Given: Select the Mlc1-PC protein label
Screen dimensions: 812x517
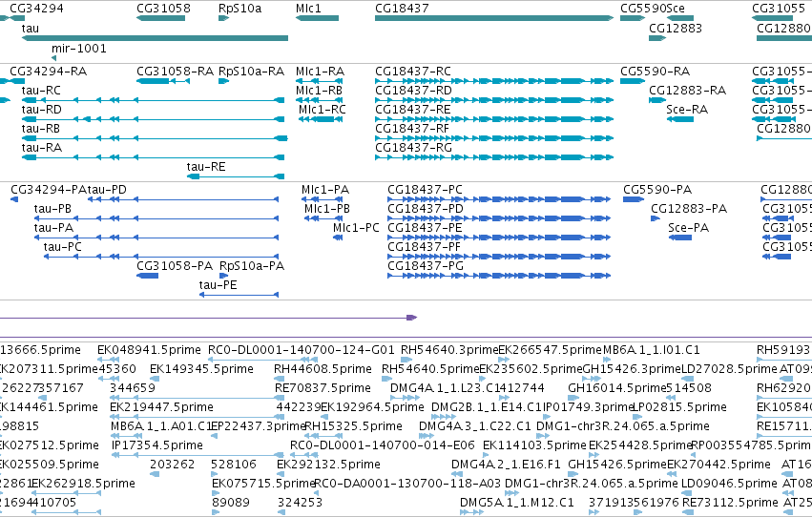Looking at the screenshot, I should [356, 228].
